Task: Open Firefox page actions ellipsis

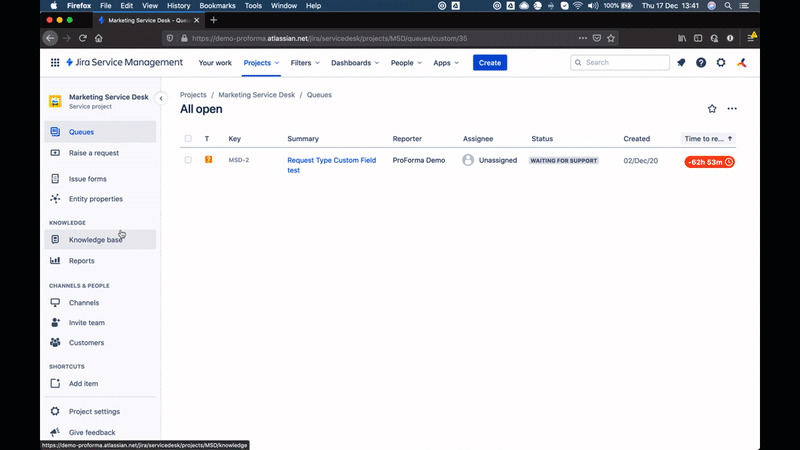Action: click(583, 38)
